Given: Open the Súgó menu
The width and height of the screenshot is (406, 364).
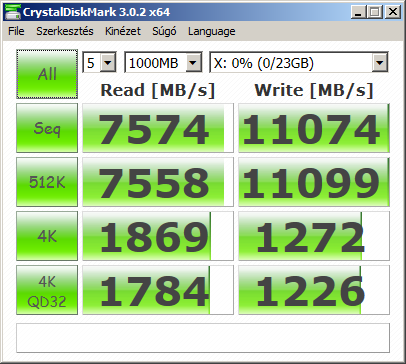Looking at the screenshot, I should click(x=164, y=31).
